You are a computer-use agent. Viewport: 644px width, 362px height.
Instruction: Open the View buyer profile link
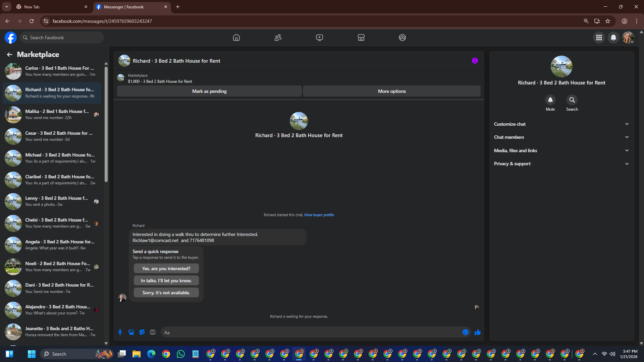click(319, 215)
